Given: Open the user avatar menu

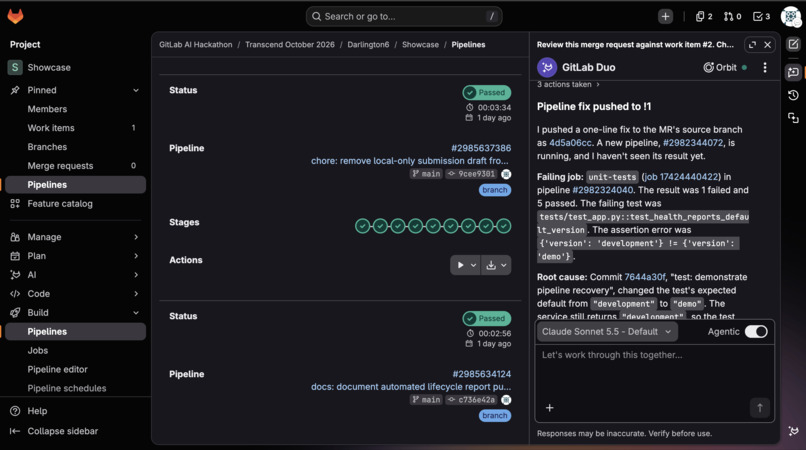Looking at the screenshot, I should coord(790,16).
